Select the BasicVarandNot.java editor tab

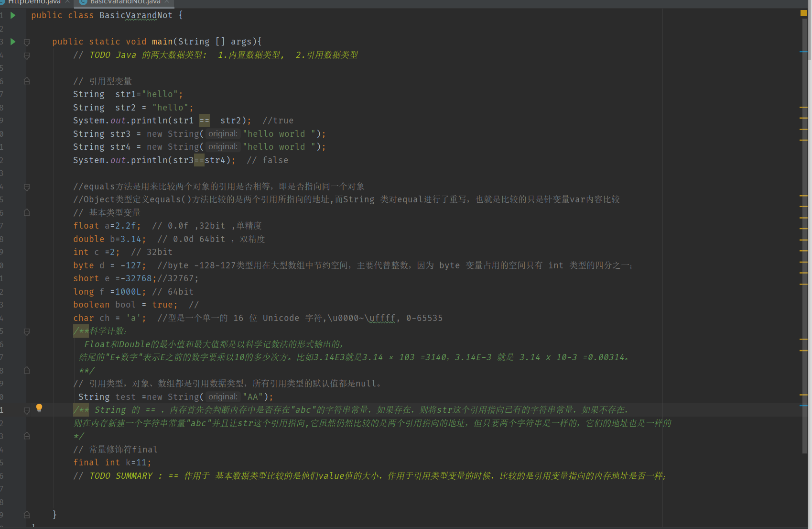[124, 2]
